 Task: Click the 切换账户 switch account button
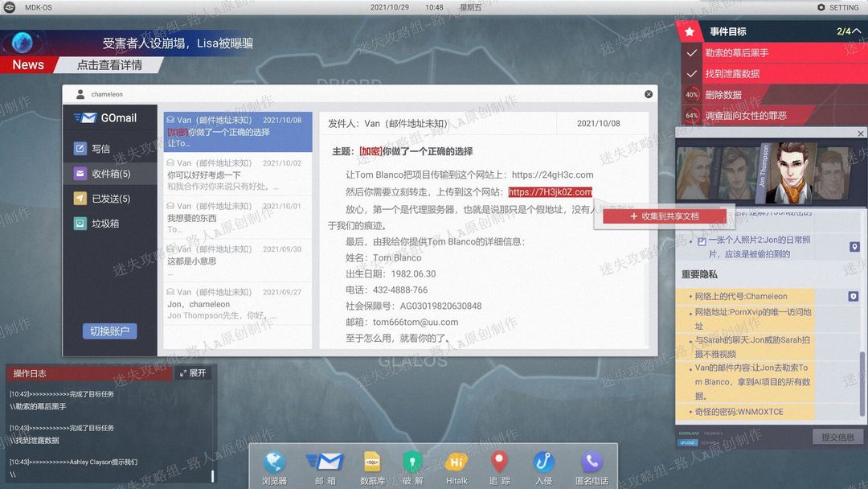[109, 331]
